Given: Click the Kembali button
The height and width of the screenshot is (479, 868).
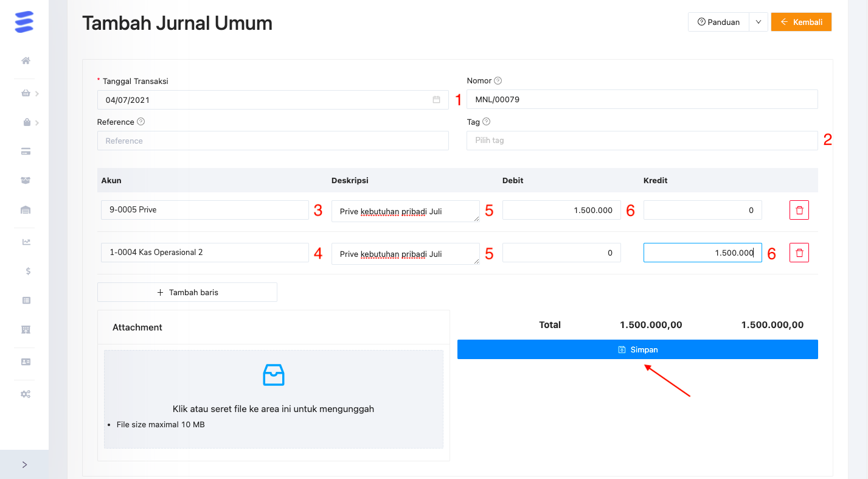Looking at the screenshot, I should coord(801,21).
